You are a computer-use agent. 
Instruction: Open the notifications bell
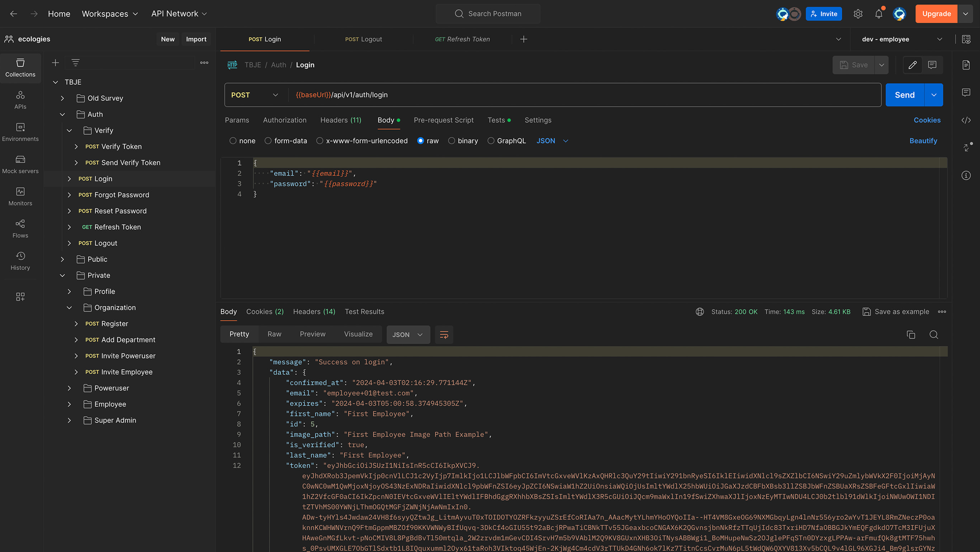[x=879, y=14]
